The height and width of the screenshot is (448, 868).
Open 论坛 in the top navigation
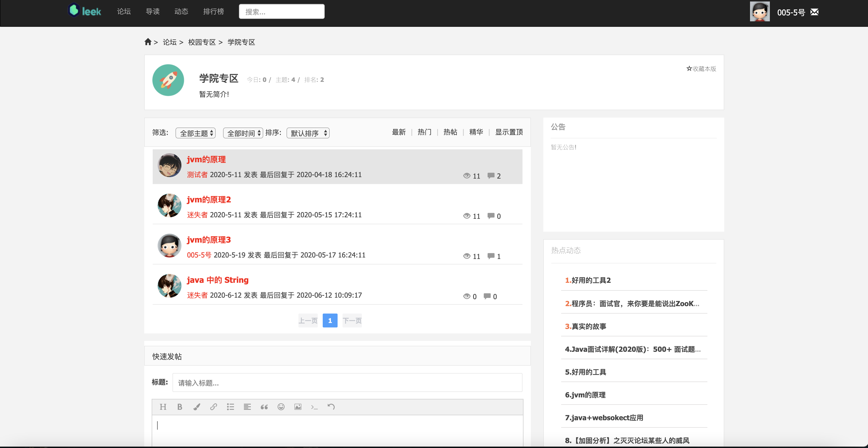pos(124,11)
